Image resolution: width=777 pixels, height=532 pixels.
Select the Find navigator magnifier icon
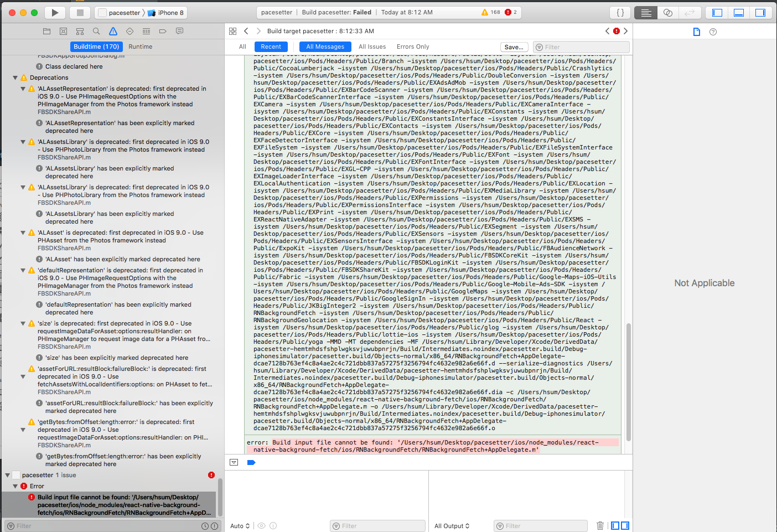tap(96, 32)
